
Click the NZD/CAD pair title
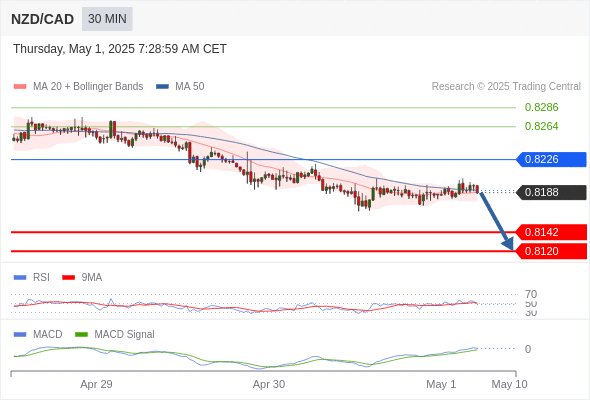point(43,19)
